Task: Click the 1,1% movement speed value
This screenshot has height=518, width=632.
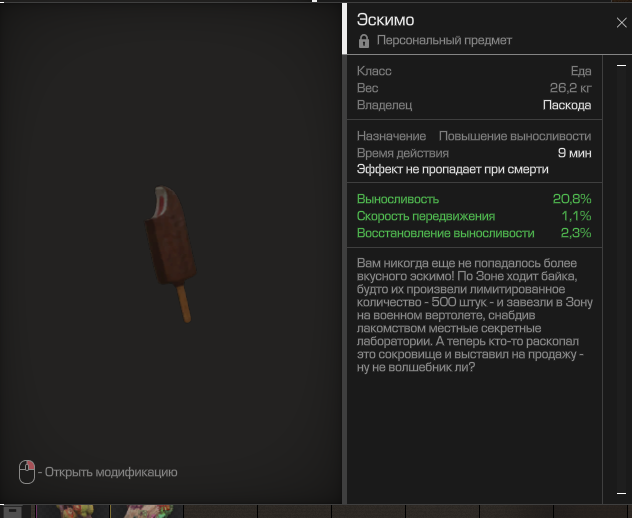Action: 576,216
